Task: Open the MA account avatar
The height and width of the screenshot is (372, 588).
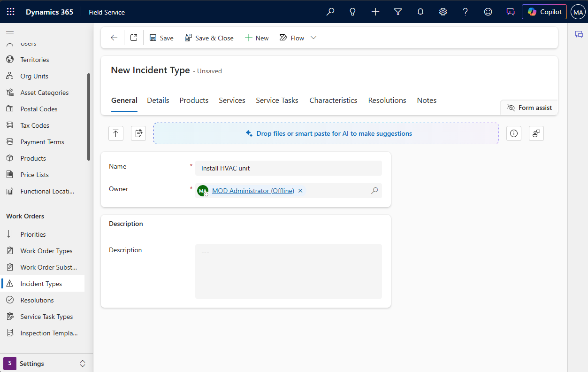Action: point(578,12)
